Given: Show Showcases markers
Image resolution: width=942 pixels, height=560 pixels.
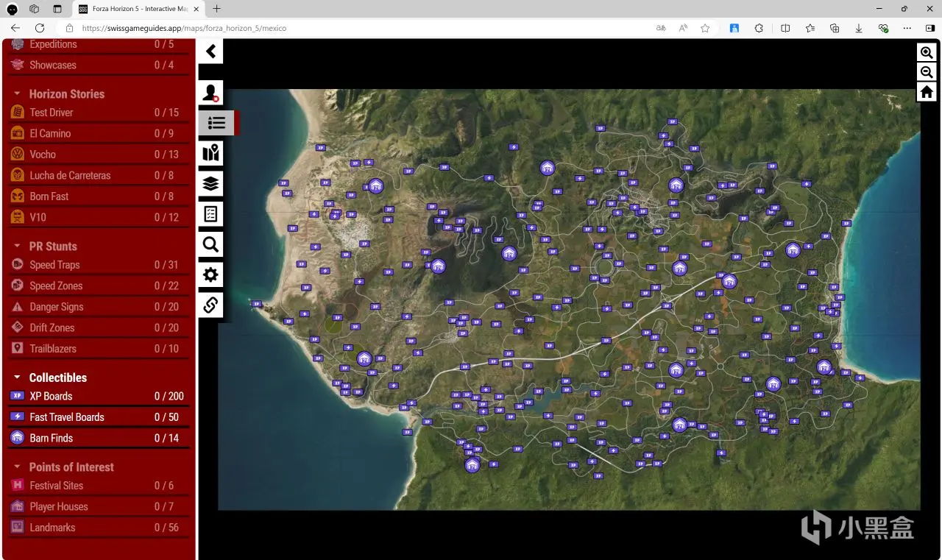Looking at the screenshot, I should (x=99, y=65).
